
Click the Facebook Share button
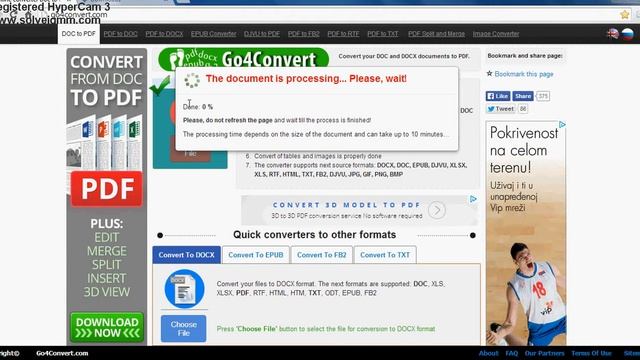[x=522, y=96]
